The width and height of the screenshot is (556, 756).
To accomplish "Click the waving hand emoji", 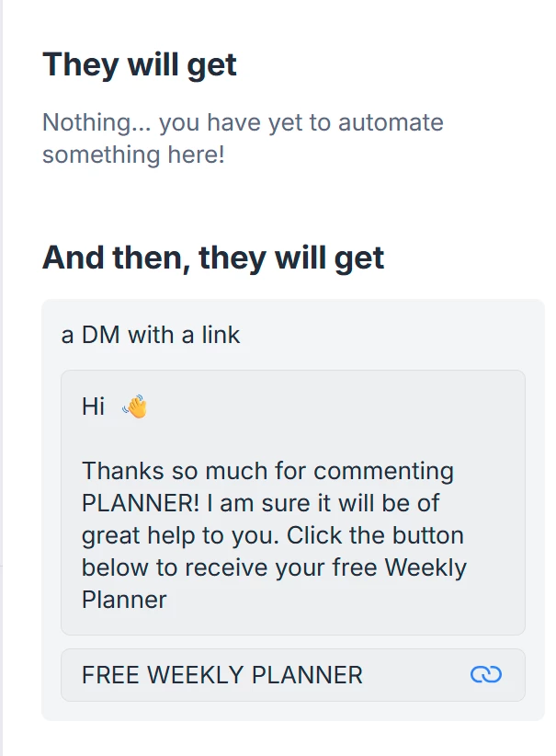I will (x=134, y=407).
